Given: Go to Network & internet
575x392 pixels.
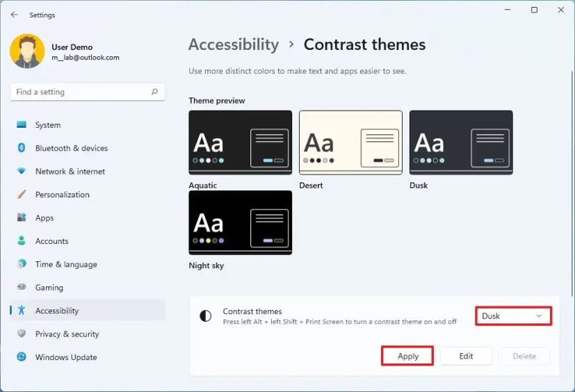Looking at the screenshot, I should (x=88, y=171).
